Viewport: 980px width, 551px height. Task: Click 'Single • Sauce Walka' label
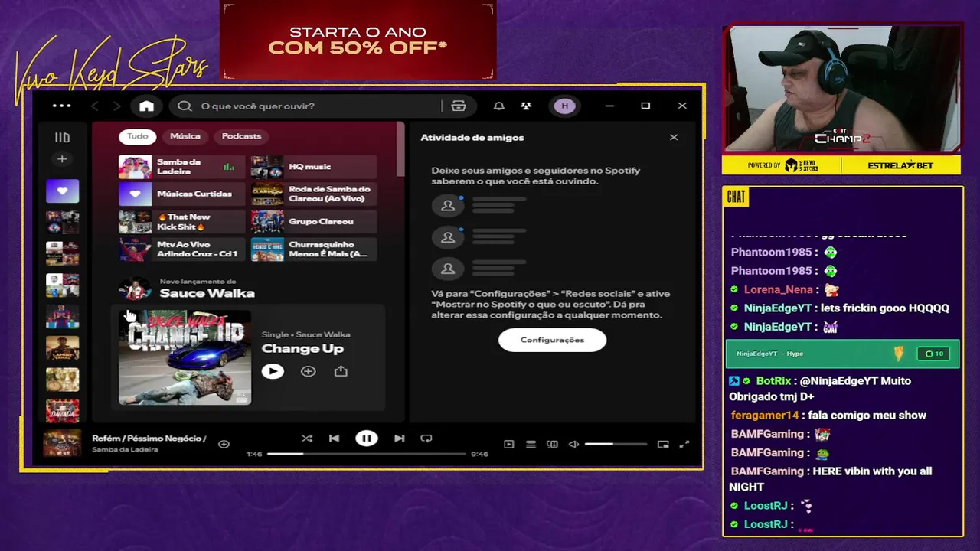click(306, 334)
